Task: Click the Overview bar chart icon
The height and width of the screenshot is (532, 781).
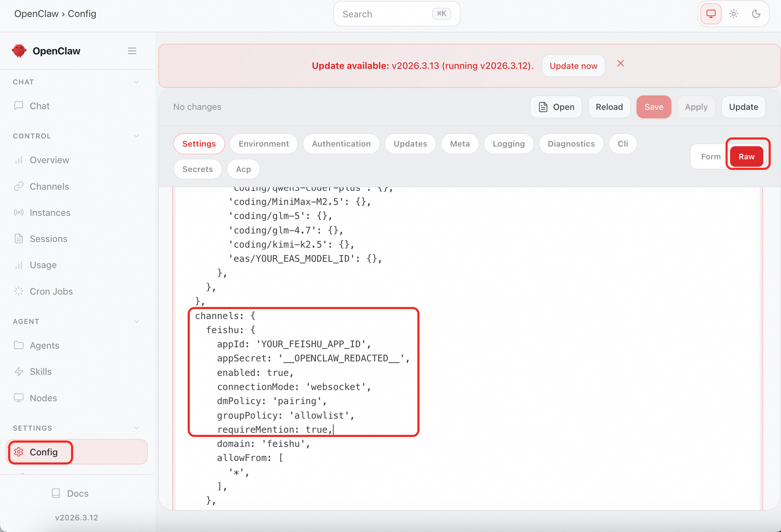Action: point(19,160)
